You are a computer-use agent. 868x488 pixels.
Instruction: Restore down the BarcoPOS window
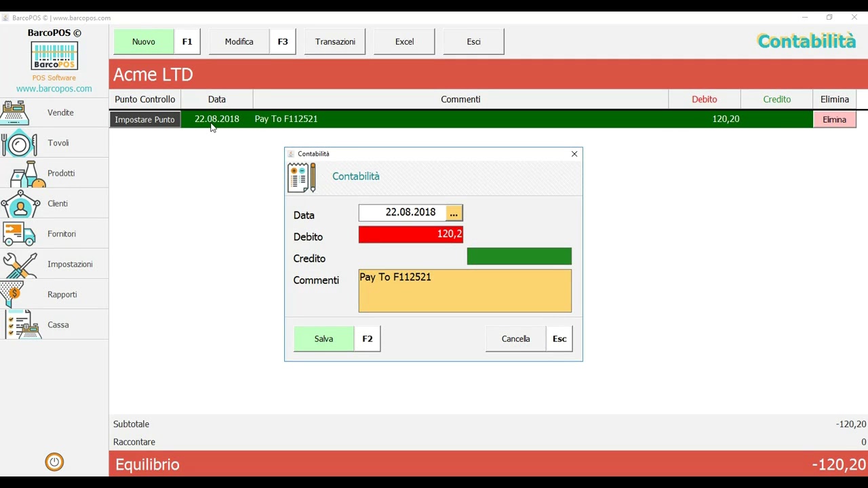[x=829, y=17]
